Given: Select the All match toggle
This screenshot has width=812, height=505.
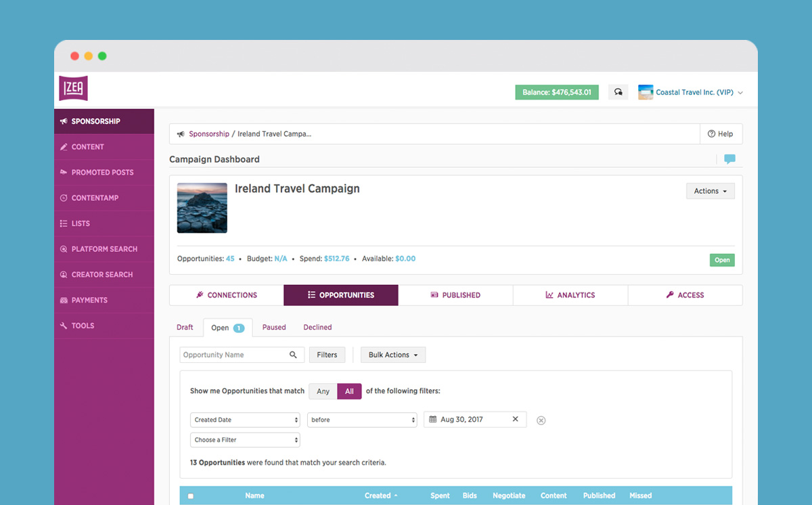Looking at the screenshot, I should [x=349, y=391].
